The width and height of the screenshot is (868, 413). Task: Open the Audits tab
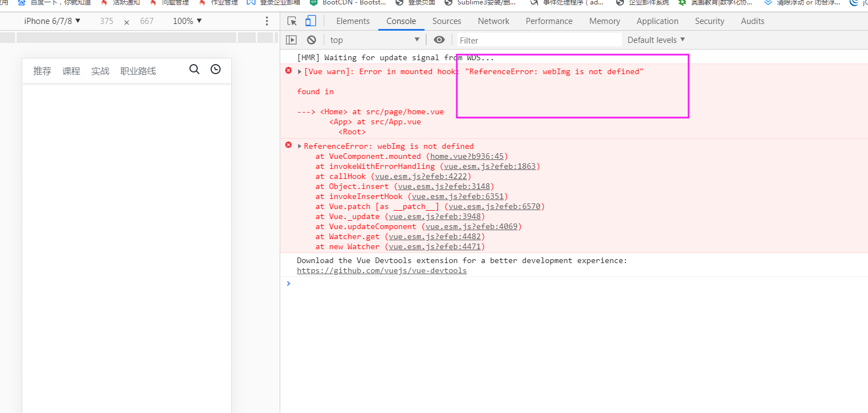point(753,21)
